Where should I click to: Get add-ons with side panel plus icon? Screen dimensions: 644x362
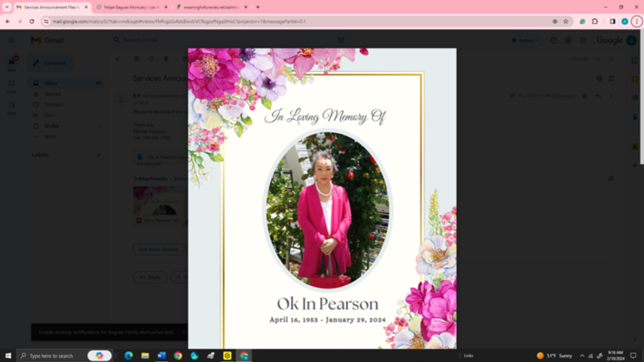pos(635,165)
